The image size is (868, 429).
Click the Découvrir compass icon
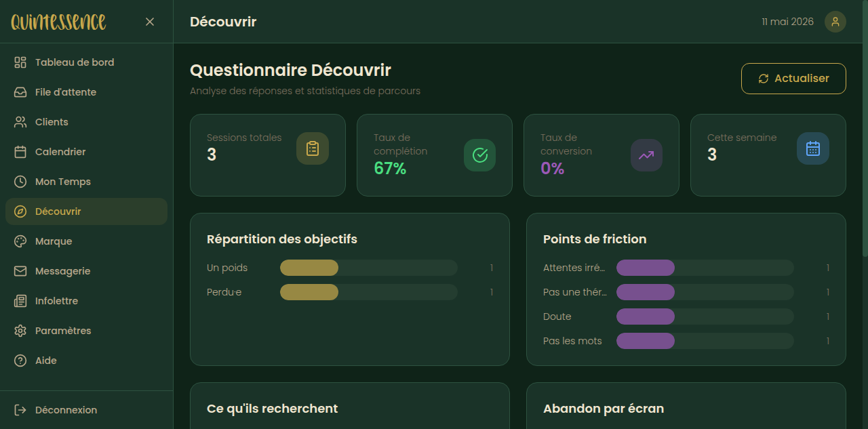click(x=20, y=211)
